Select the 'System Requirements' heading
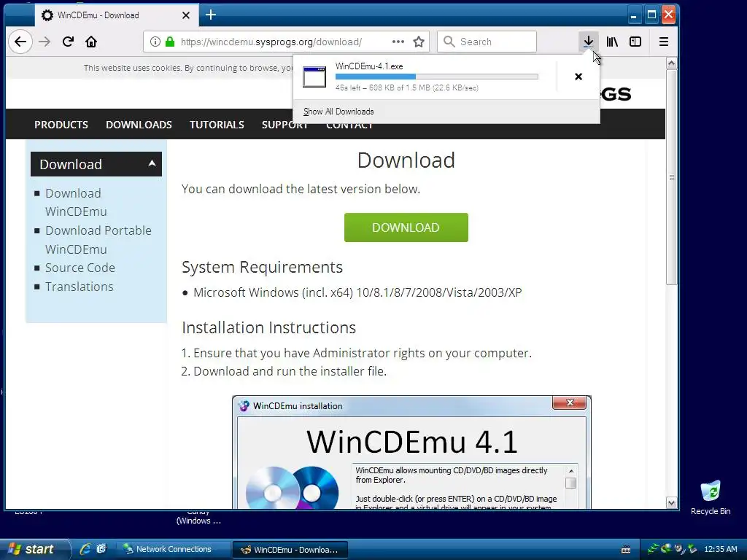Image resolution: width=747 pixels, height=560 pixels. [x=262, y=267]
